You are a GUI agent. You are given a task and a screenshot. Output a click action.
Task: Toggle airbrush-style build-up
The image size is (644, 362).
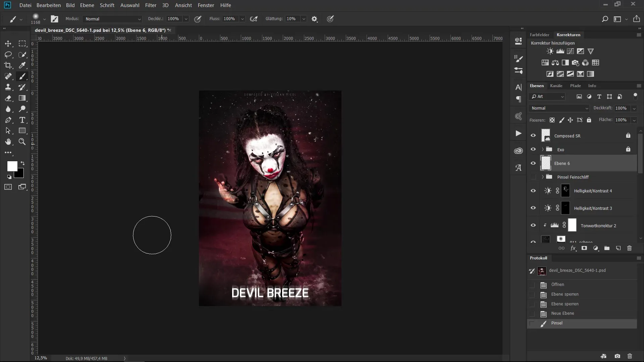point(254,19)
